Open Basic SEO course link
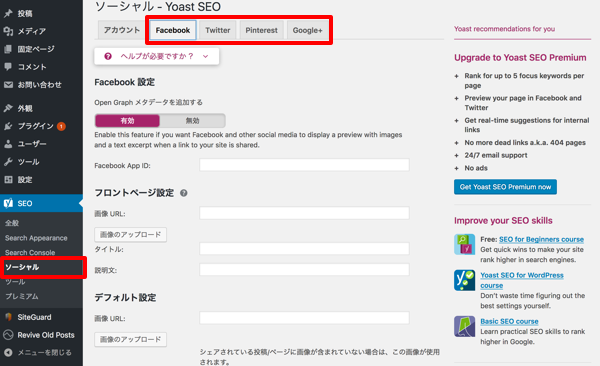The width and height of the screenshot is (600, 366). [509, 321]
